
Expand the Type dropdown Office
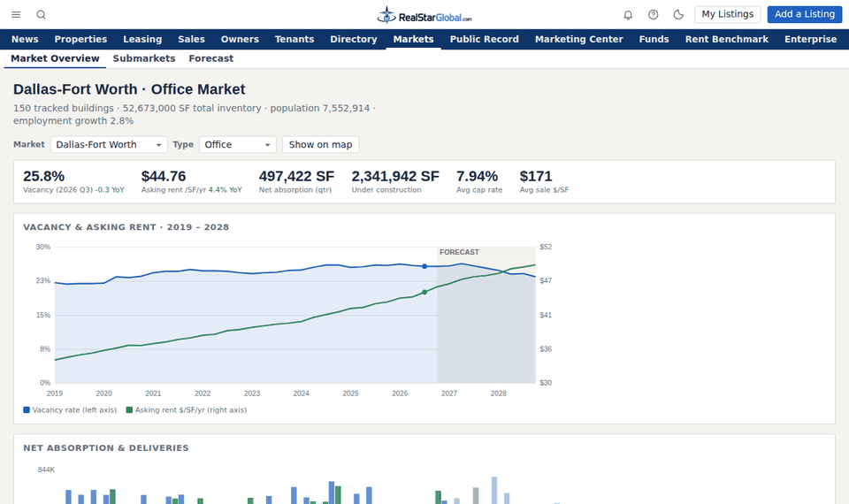click(x=238, y=144)
